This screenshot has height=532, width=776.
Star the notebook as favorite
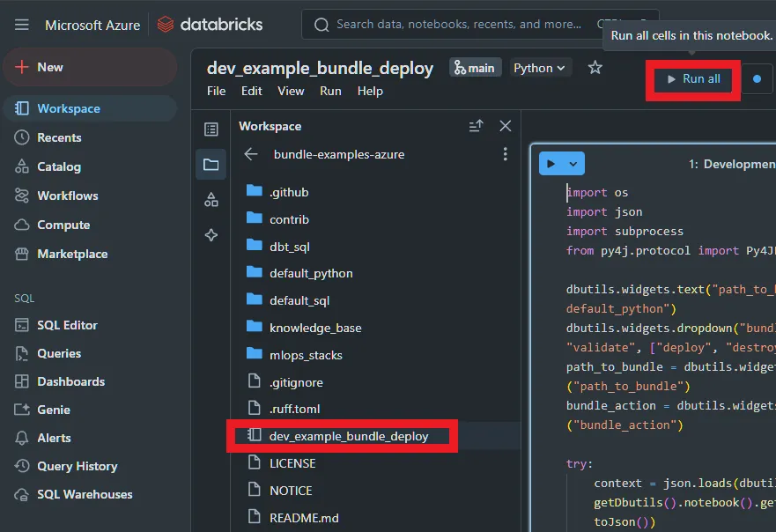click(x=595, y=68)
